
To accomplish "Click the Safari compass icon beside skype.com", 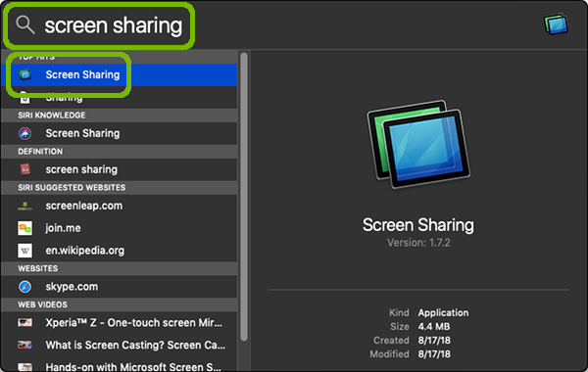I will 25,287.
